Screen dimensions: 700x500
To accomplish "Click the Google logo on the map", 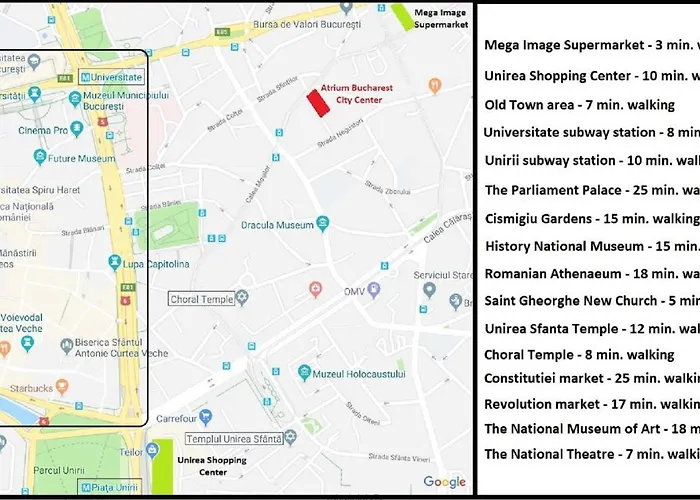I will pos(443,482).
